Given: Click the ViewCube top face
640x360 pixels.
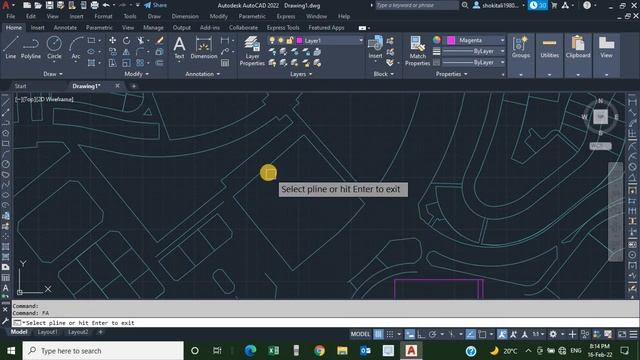Looking at the screenshot, I should pyautogui.click(x=600, y=117).
